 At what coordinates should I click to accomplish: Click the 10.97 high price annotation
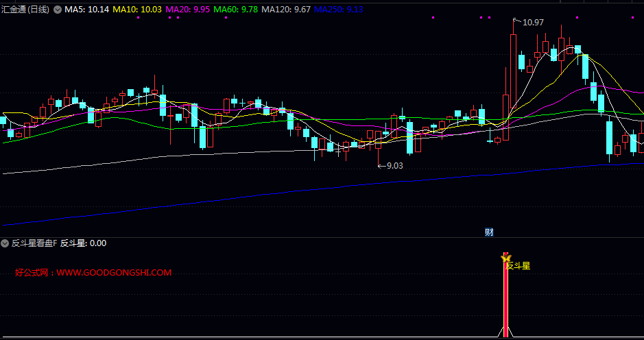(533, 23)
